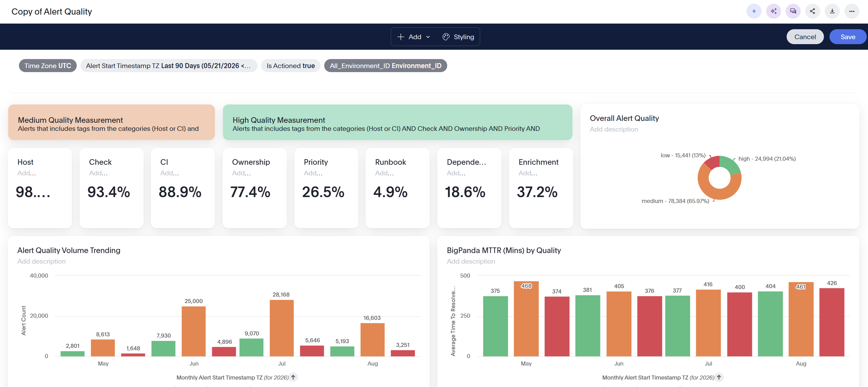Viewport: 868px width, 387px height.
Task: Open the AI sparkle assistant icon
Action: tap(773, 11)
